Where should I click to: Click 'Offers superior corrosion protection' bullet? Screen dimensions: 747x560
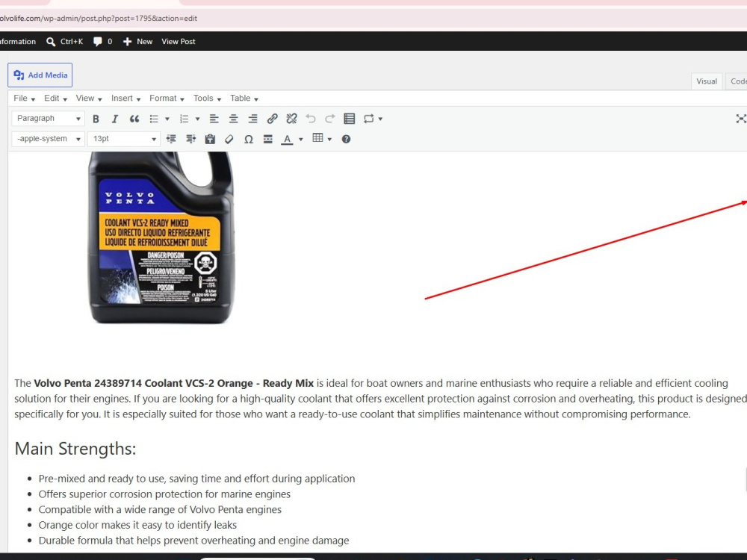coord(164,494)
